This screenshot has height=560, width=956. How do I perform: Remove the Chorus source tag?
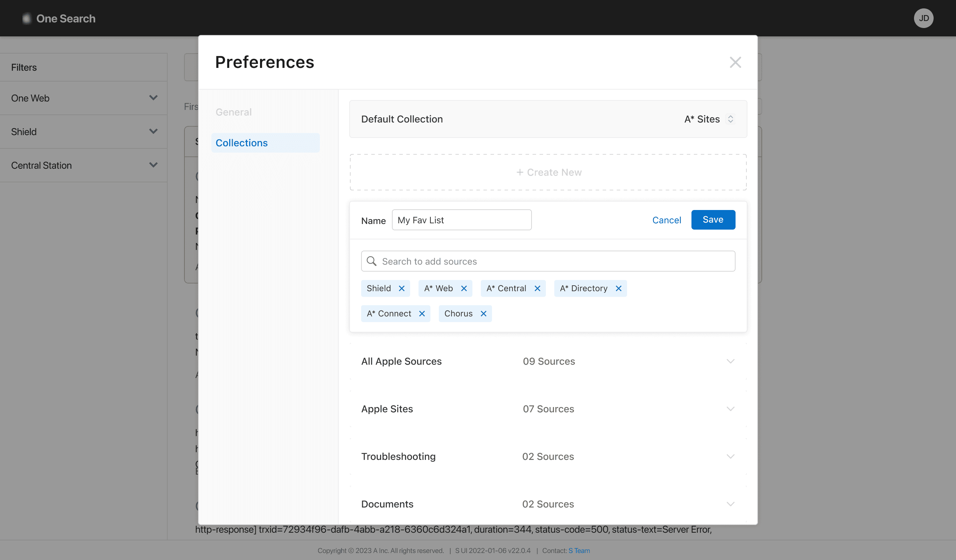pos(483,314)
